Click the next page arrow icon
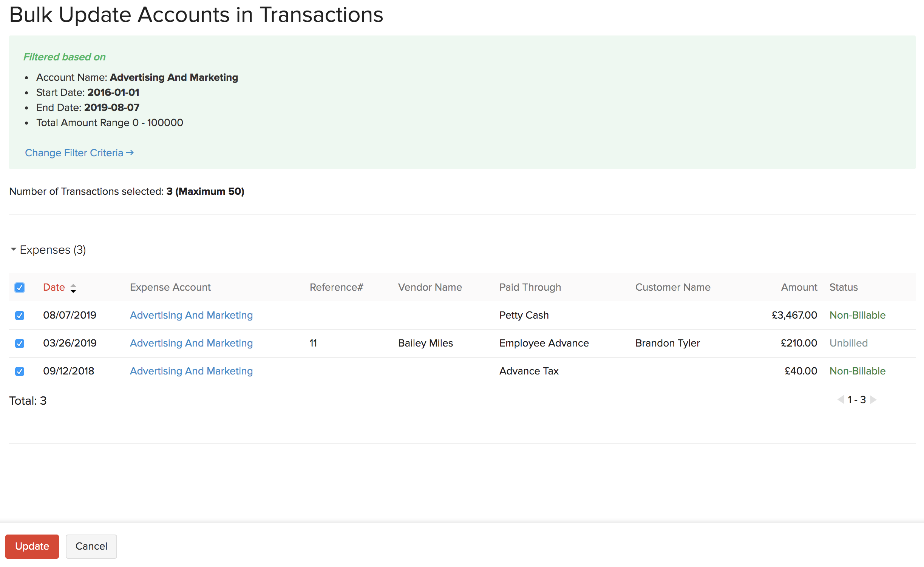The height and width of the screenshot is (567, 924). [873, 399]
